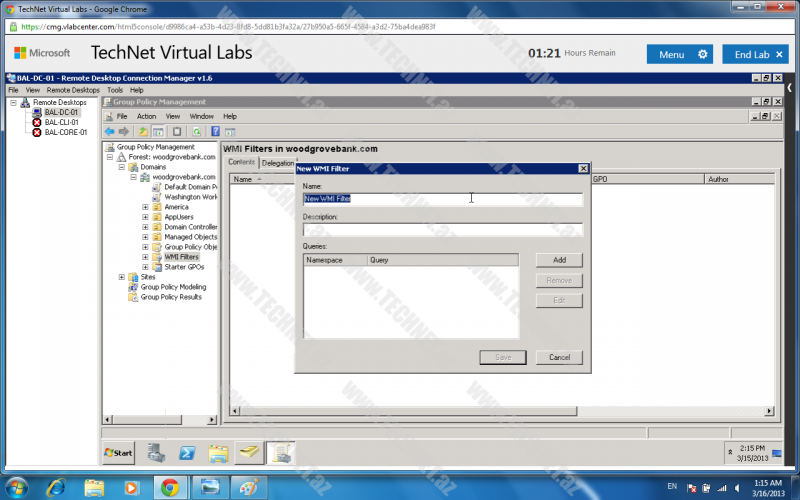The width and height of the screenshot is (800, 500).
Task: Open Server Manager from remote taskbar
Action: pos(156,453)
